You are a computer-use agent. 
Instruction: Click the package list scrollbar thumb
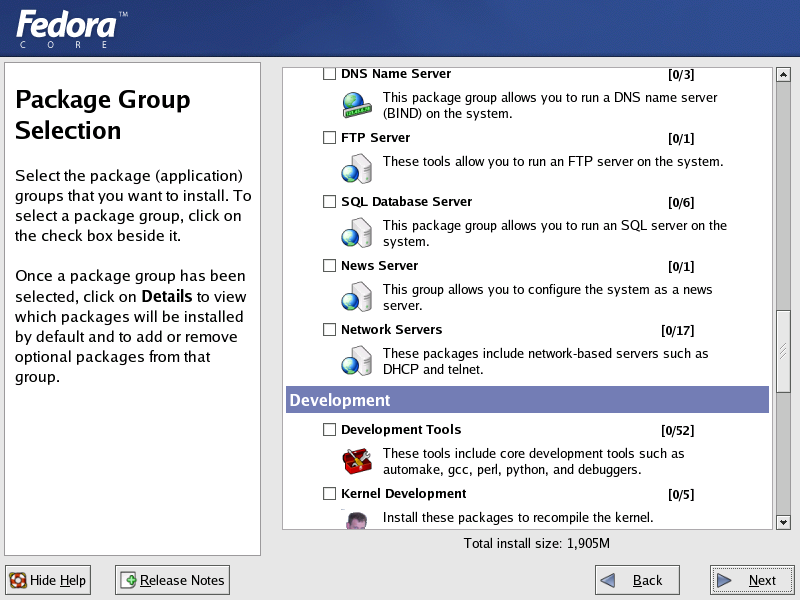(783, 351)
